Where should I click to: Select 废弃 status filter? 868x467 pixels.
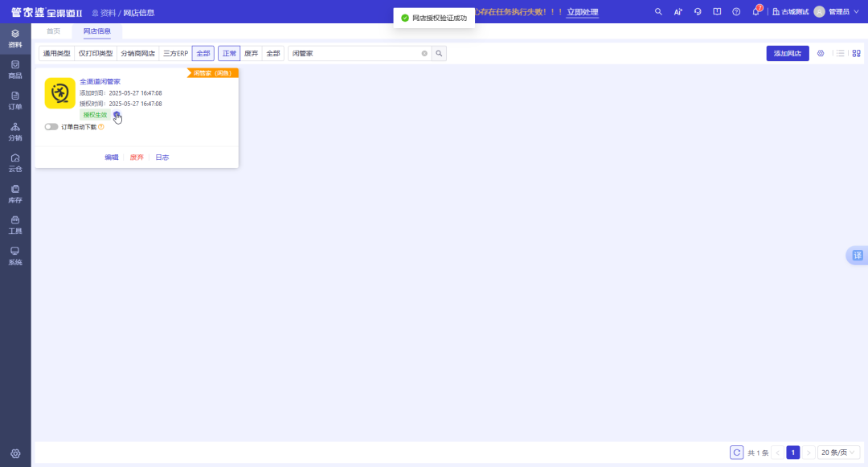click(x=252, y=54)
